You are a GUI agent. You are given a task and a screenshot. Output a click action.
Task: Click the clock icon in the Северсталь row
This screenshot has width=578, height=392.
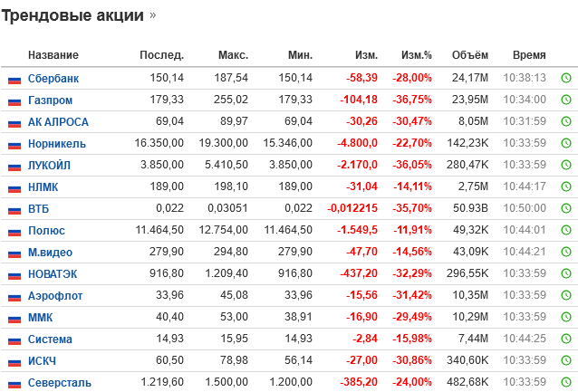click(565, 383)
